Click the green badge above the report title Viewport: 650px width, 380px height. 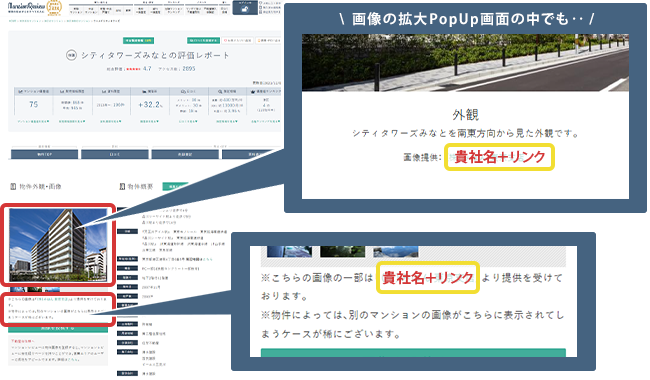[x=138, y=41]
